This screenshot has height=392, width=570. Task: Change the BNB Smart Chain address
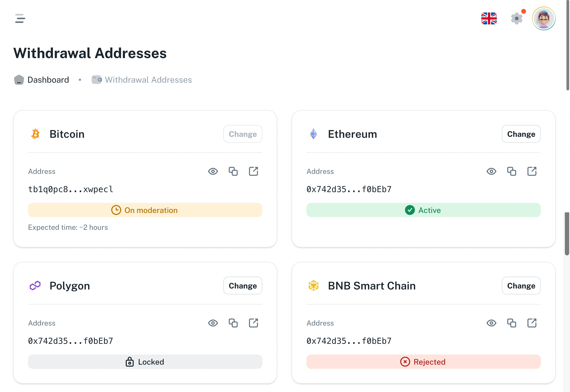(521, 286)
